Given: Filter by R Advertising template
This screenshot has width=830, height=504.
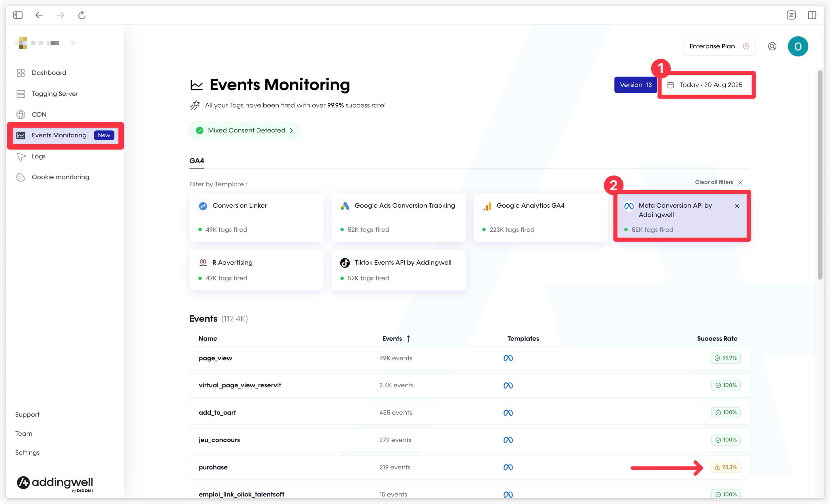Looking at the screenshot, I should point(256,270).
